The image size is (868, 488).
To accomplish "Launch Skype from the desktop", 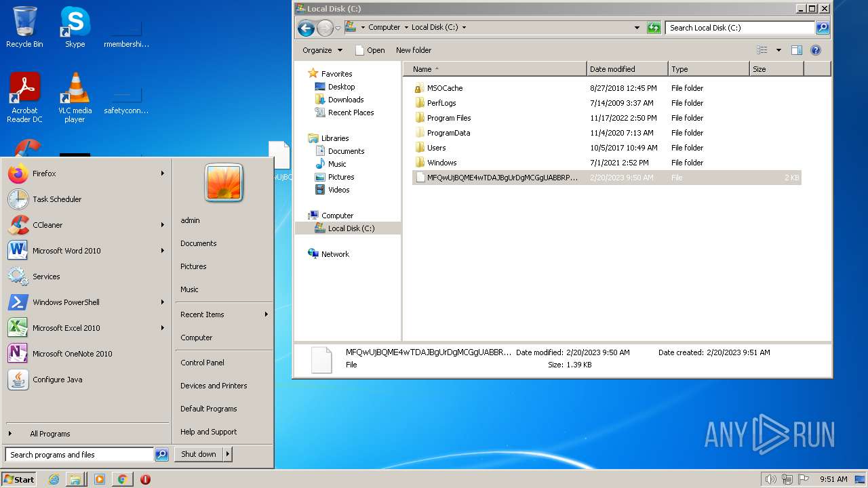I will click(75, 27).
